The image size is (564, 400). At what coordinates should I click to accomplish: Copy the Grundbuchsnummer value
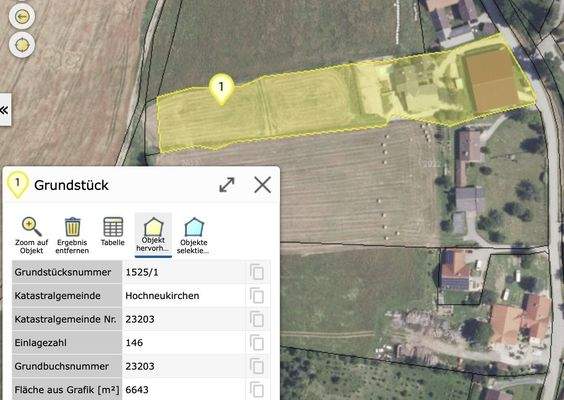tap(256, 366)
